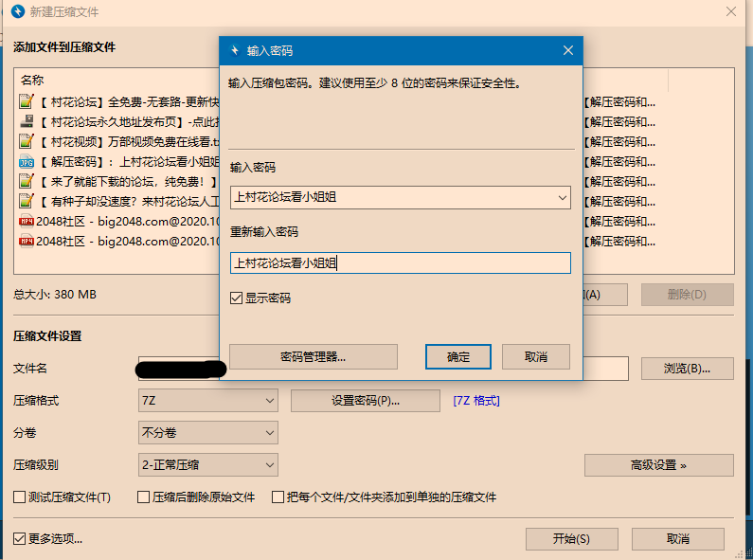Uncheck the 显示密码 checkbox
Image resolution: width=753 pixels, height=560 pixels.
tap(237, 298)
